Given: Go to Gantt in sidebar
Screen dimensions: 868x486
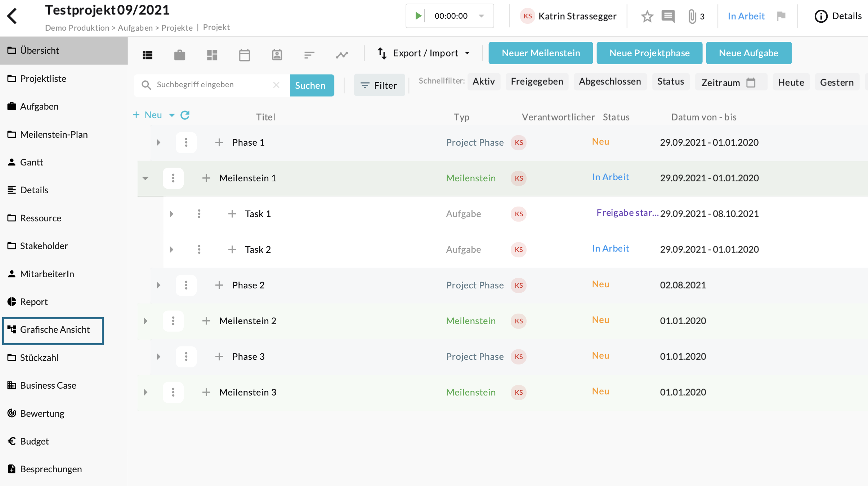Looking at the screenshot, I should tap(31, 162).
